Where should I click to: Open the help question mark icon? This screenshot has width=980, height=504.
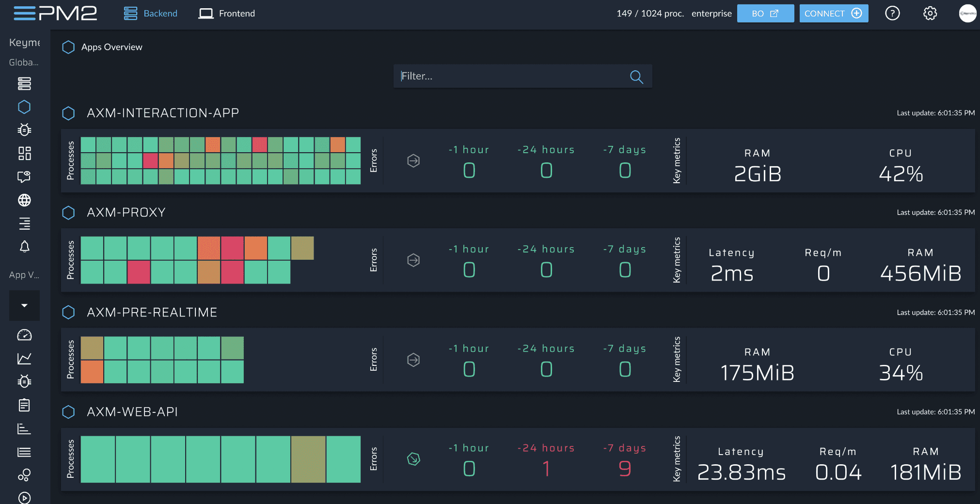892,14
